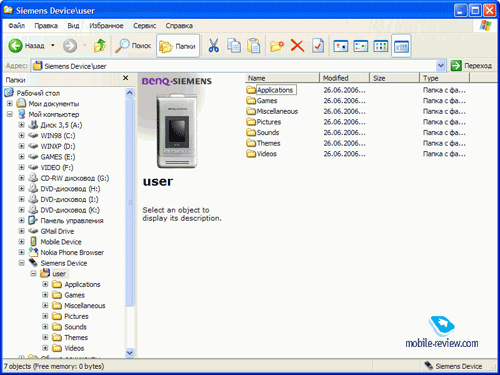The width and height of the screenshot is (500, 375).
Task: Open the Справка menu
Action: tap(179, 26)
